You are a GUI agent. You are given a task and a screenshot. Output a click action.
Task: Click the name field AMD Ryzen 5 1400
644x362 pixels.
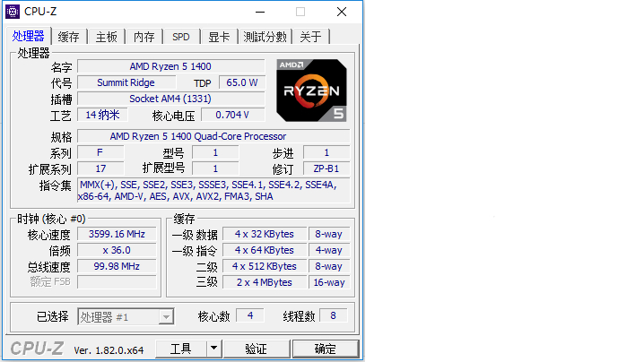[170, 66]
